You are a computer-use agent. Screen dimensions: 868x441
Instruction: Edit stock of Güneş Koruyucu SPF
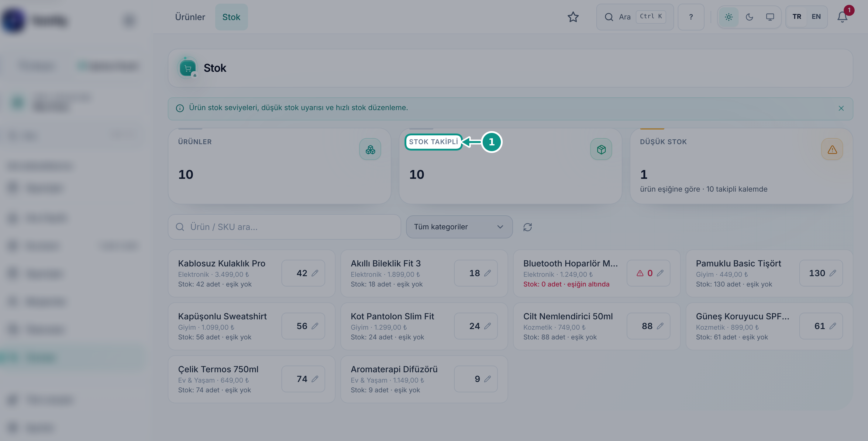pos(821,326)
